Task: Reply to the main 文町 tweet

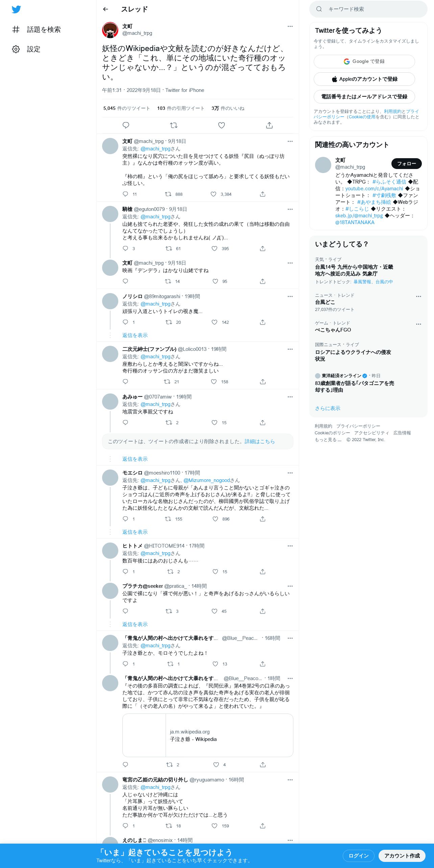Action: 126,125
